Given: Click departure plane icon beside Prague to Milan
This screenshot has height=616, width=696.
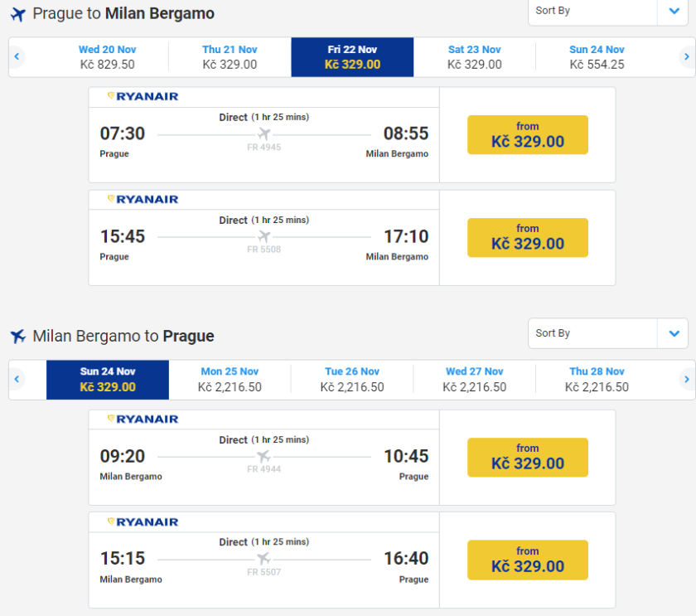Looking at the screenshot, I should pyautogui.click(x=18, y=14).
